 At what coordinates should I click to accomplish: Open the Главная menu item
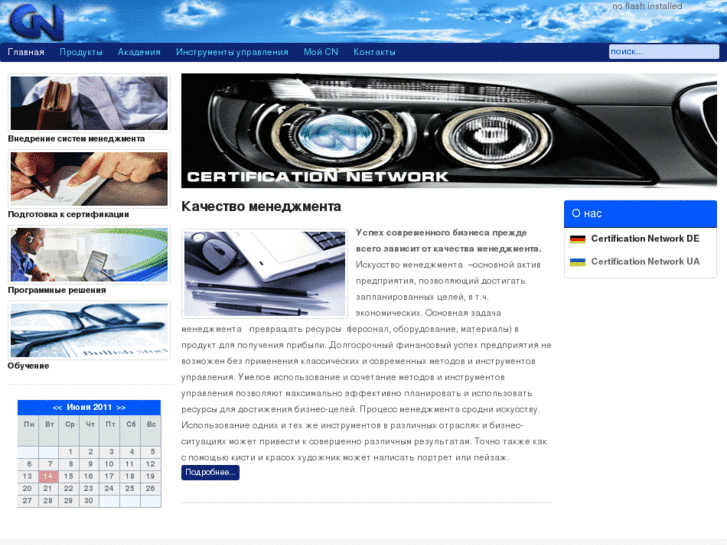pyautogui.click(x=26, y=52)
